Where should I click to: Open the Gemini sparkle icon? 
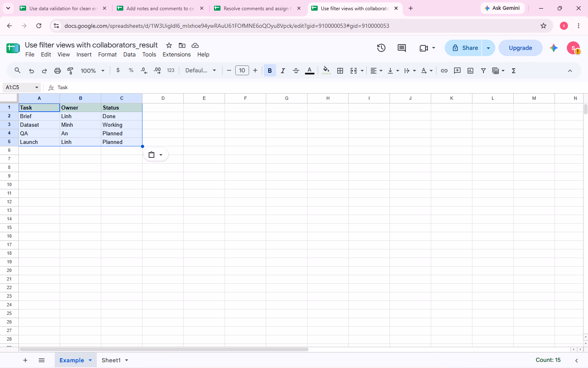[x=554, y=48]
